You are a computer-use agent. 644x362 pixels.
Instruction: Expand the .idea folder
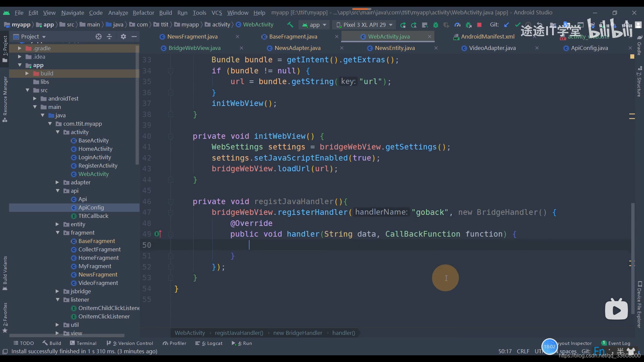(x=19, y=57)
